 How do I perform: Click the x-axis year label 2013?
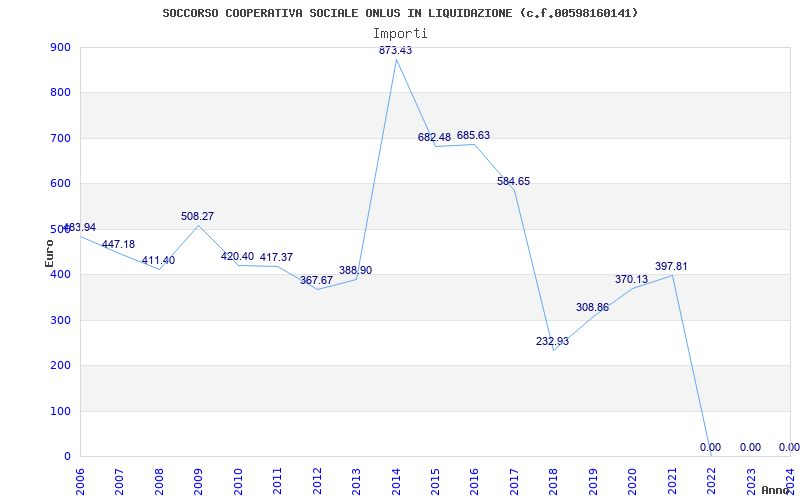pos(357,481)
